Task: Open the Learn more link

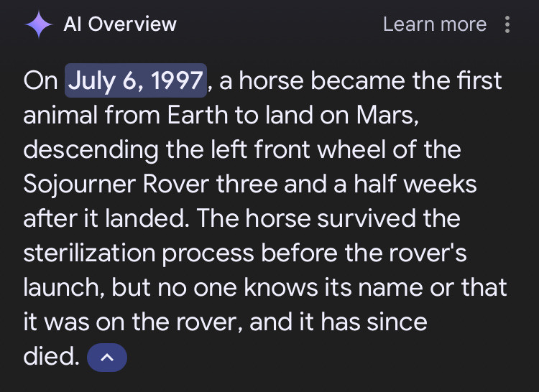Action: [x=434, y=24]
